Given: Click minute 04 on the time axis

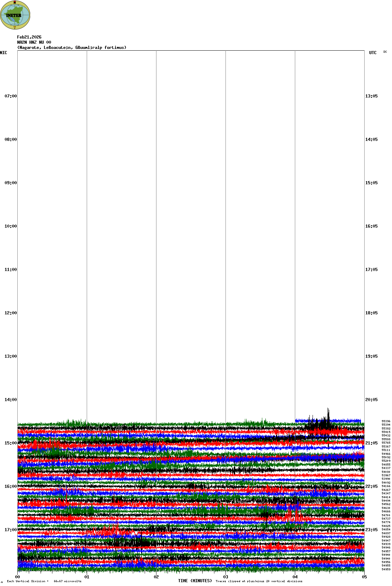Looking at the screenshot, I should tap(295, 577).
